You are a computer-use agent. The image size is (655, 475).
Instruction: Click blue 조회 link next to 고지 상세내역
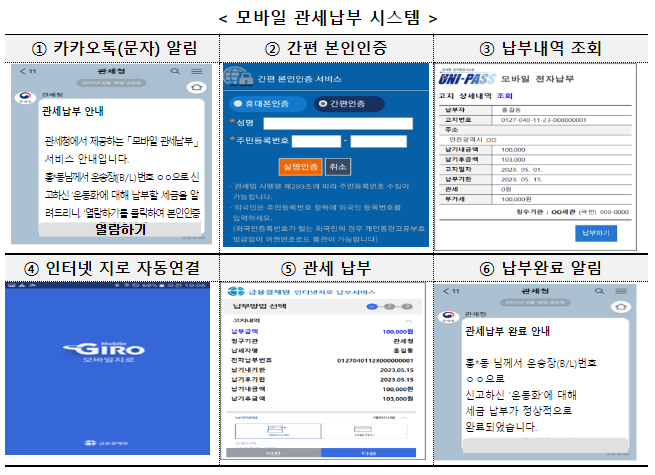point(505,96)
